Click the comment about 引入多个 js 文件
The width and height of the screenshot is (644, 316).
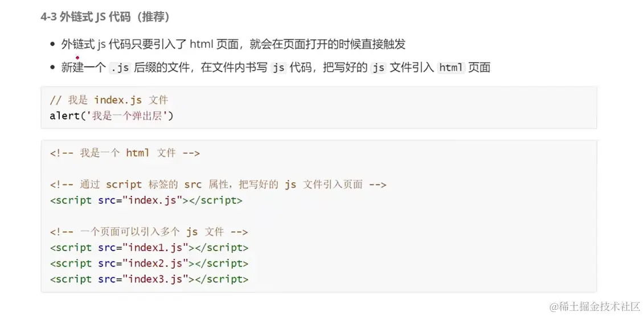coord(149,232)
